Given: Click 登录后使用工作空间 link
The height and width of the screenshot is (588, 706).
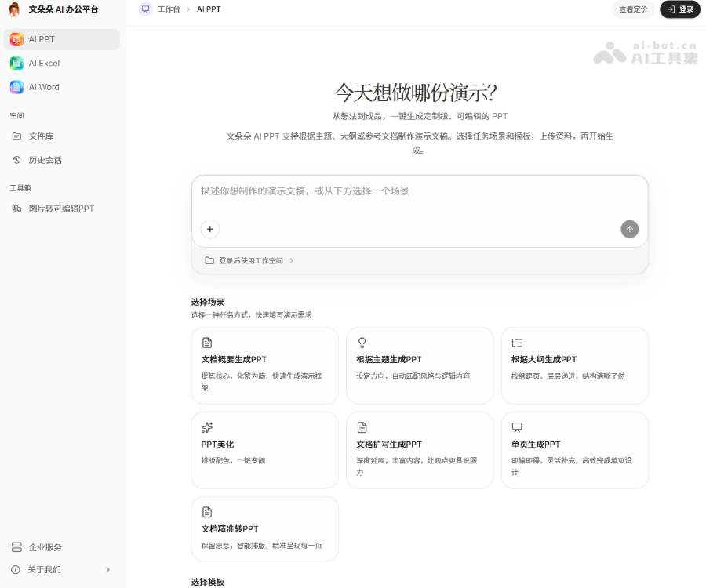Looking at the screenshot, I should tap(251, 260).
